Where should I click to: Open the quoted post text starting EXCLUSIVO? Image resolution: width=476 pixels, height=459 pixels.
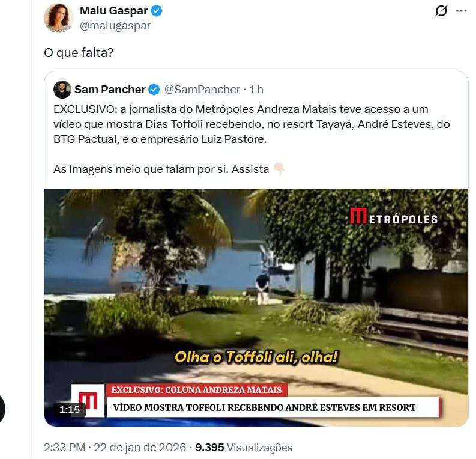[252, 139]
